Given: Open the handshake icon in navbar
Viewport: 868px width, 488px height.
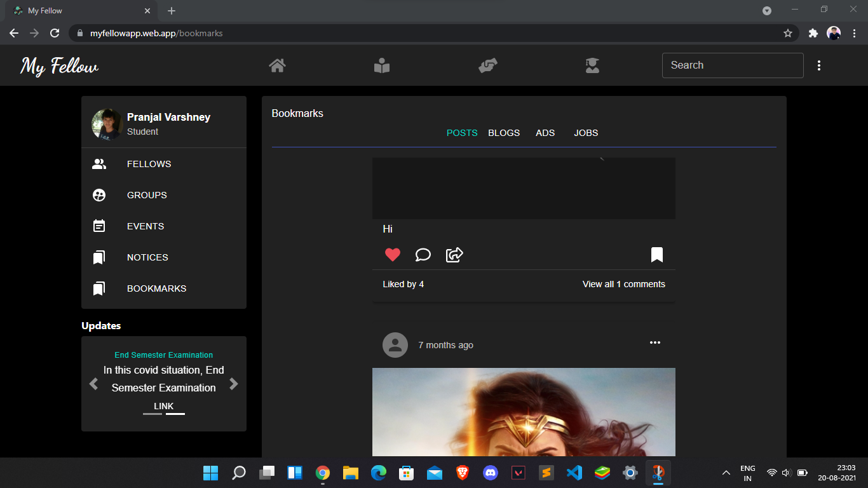Looking at the screenshot, I should pos(487,65).
